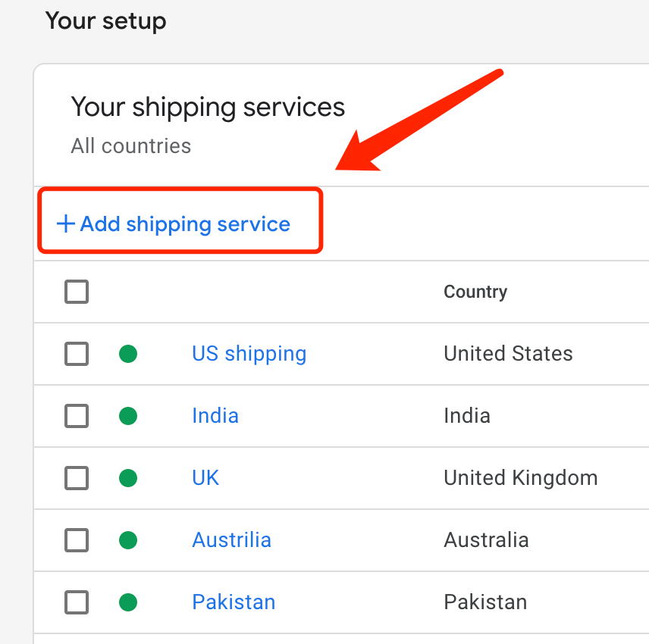Image resolution: width=649 pixels, height=644 pixels.
Task: Click the green status indicator for Austrilia
Action: pos(128,540)
